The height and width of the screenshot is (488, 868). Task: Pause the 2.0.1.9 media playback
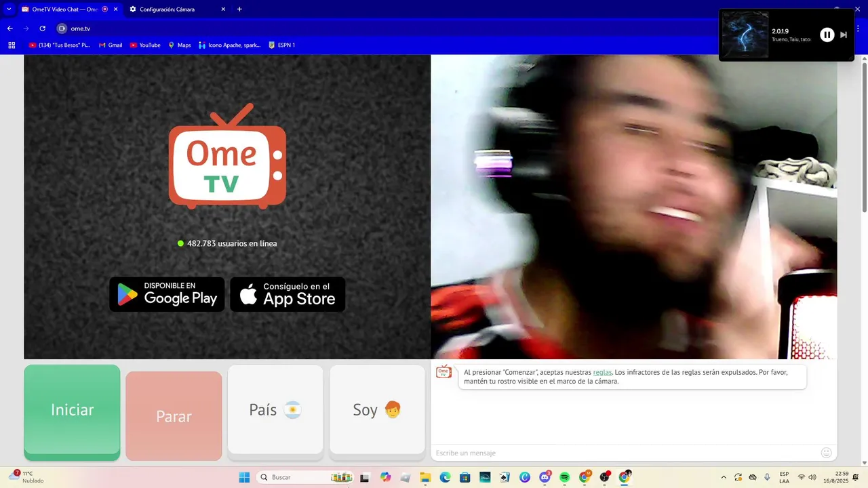[827, 35]
